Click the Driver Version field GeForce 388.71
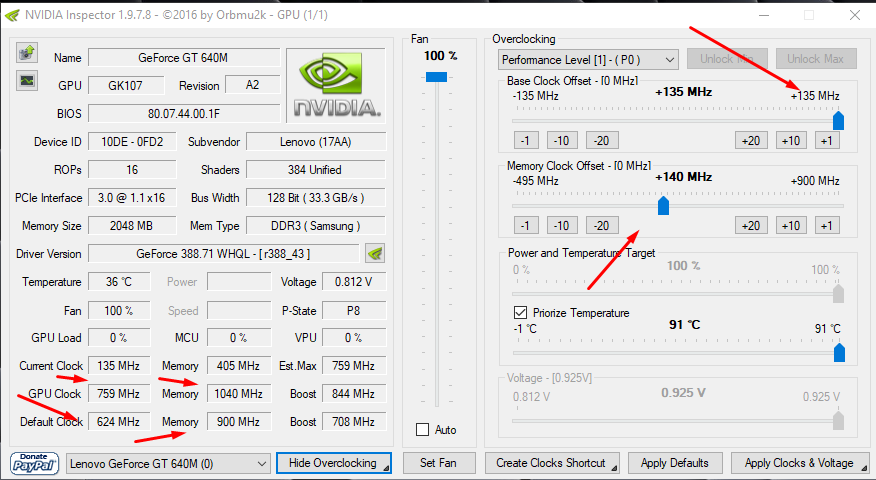 (x=223, y=254)
